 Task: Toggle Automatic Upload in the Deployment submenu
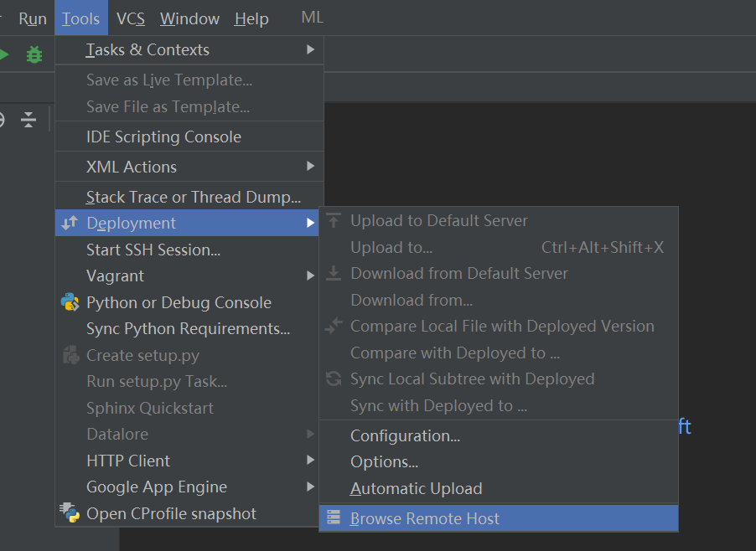(x=416, y=488)
